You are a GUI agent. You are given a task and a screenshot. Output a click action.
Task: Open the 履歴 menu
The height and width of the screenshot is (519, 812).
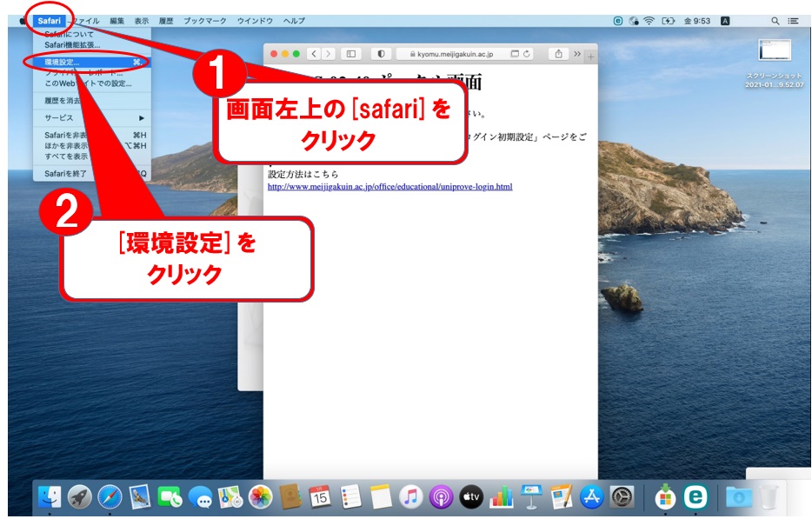(166, 21)
